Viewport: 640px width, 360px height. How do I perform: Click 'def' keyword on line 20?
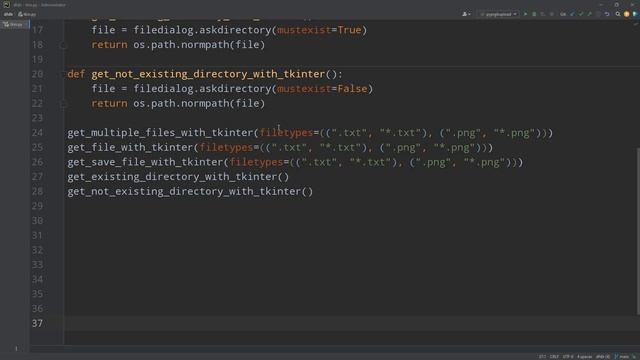(76, 74)
